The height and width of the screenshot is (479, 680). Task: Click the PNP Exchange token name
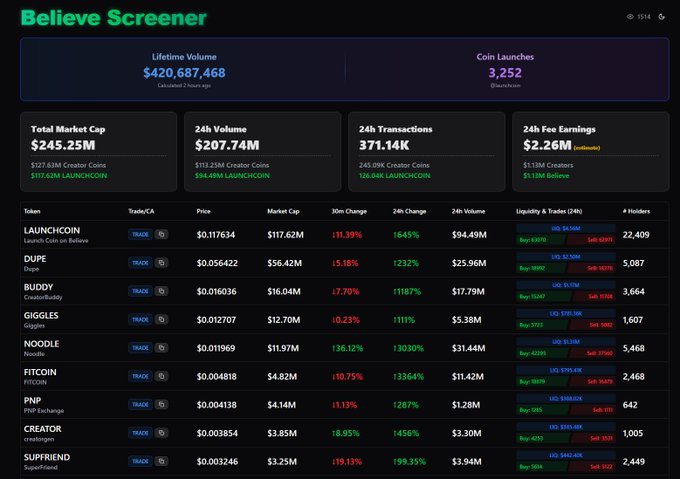pos(44,411)
